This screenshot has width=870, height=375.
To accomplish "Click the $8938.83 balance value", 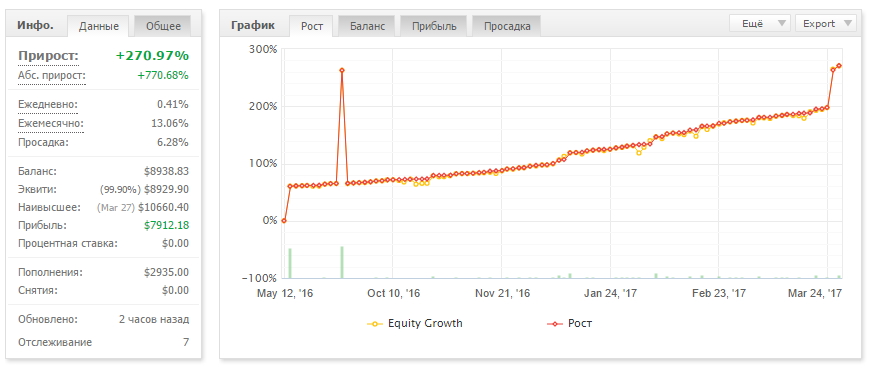I will pyautogui.click(x=166, y=172).
